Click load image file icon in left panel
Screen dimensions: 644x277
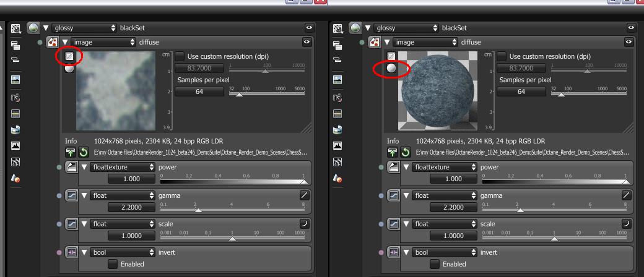coord(71,153)
